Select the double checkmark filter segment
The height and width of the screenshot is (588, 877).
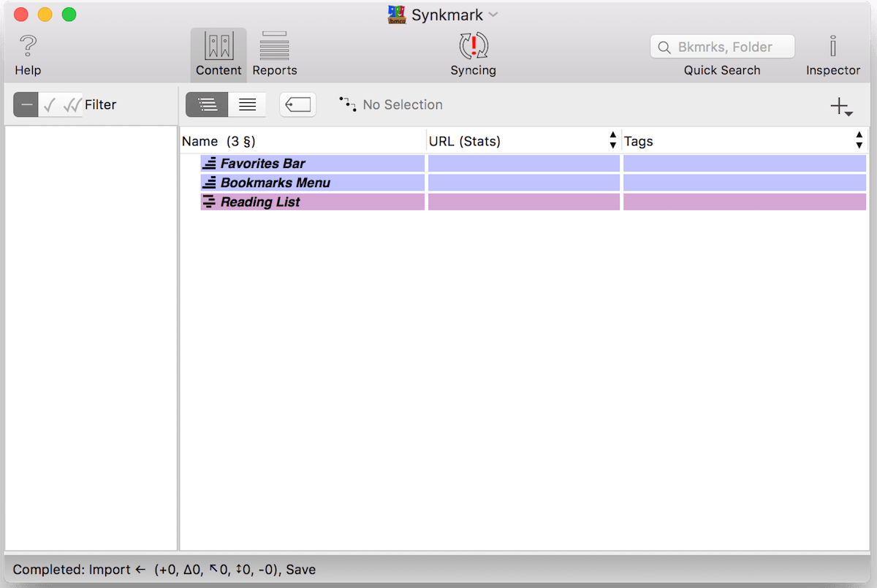point(72,104)
